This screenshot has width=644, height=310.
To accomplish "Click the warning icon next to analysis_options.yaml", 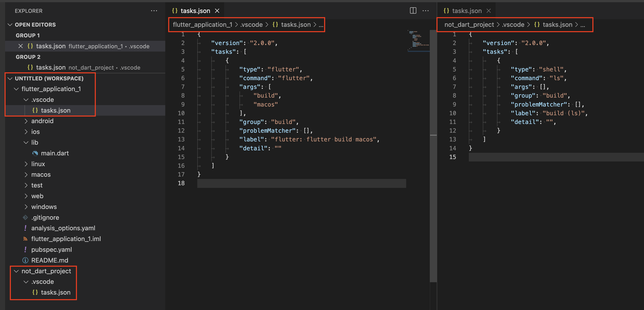I will (x=25, y=228).
